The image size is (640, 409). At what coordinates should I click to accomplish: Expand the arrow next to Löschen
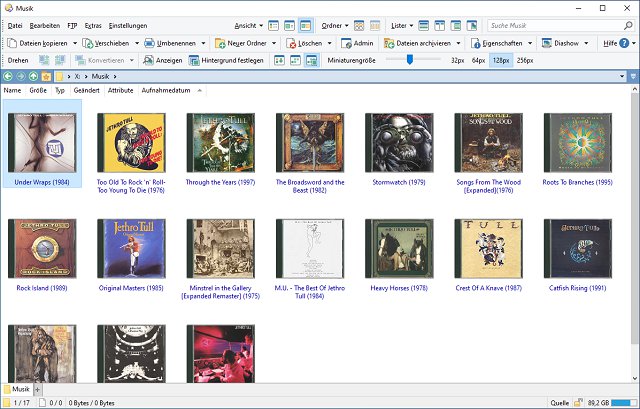point(329,43)
